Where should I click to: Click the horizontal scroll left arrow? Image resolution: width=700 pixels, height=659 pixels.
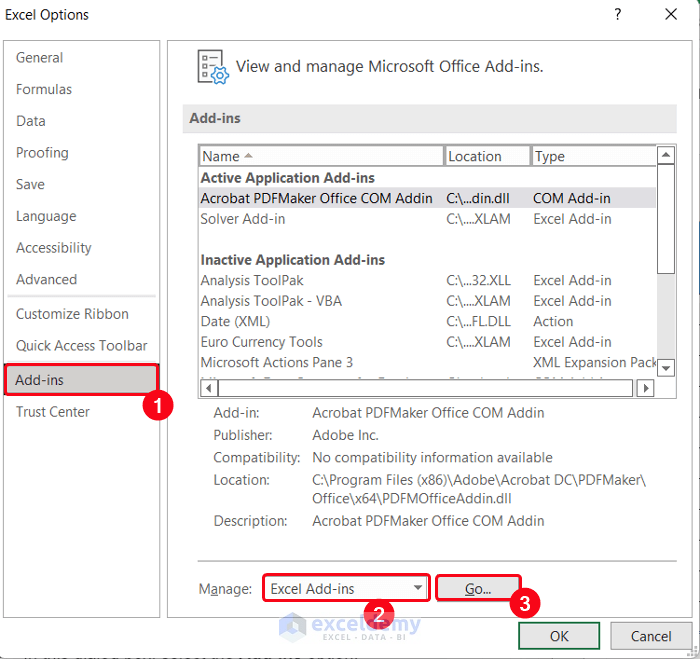coord(208,388)
